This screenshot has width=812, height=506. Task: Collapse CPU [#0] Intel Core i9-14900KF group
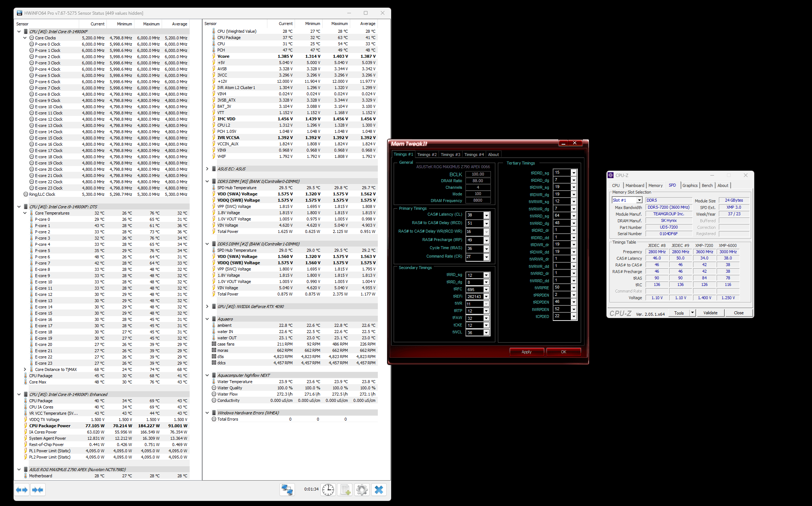point(19,32)
